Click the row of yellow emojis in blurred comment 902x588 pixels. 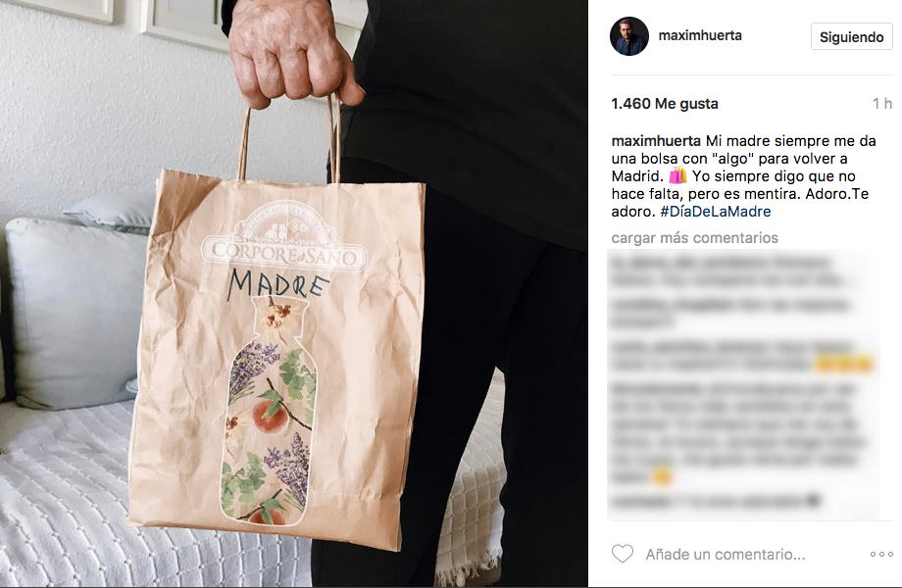[843, 364]
